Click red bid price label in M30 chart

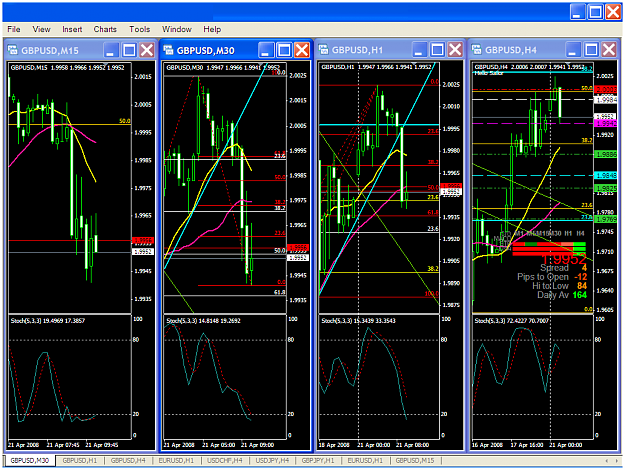[x=298, y=248]
